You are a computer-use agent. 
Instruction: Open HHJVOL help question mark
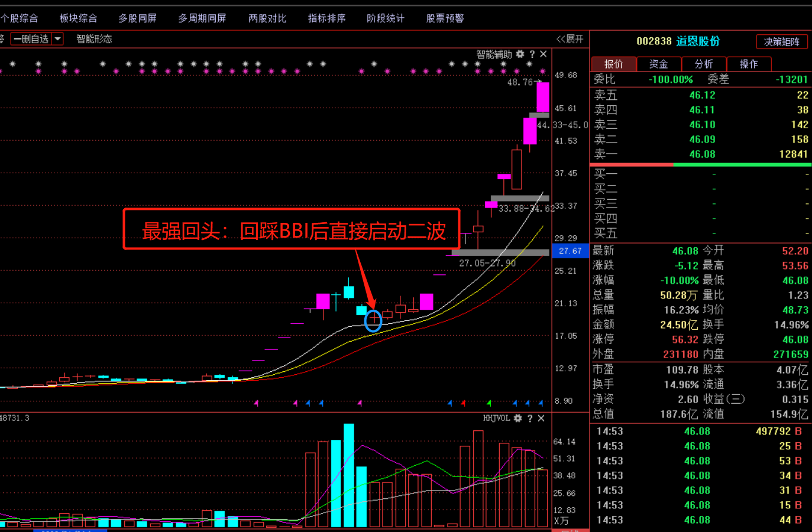pyautogui.click(x=530, y=418)
